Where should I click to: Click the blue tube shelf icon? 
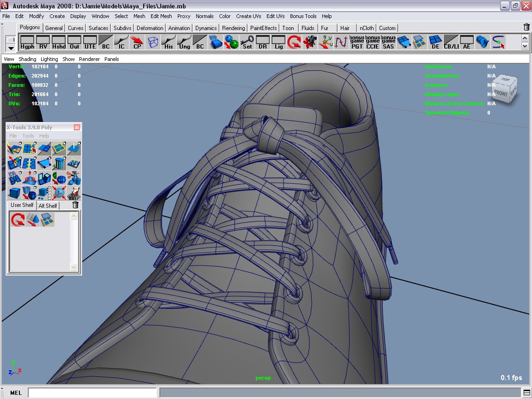[x=483, y=42]
